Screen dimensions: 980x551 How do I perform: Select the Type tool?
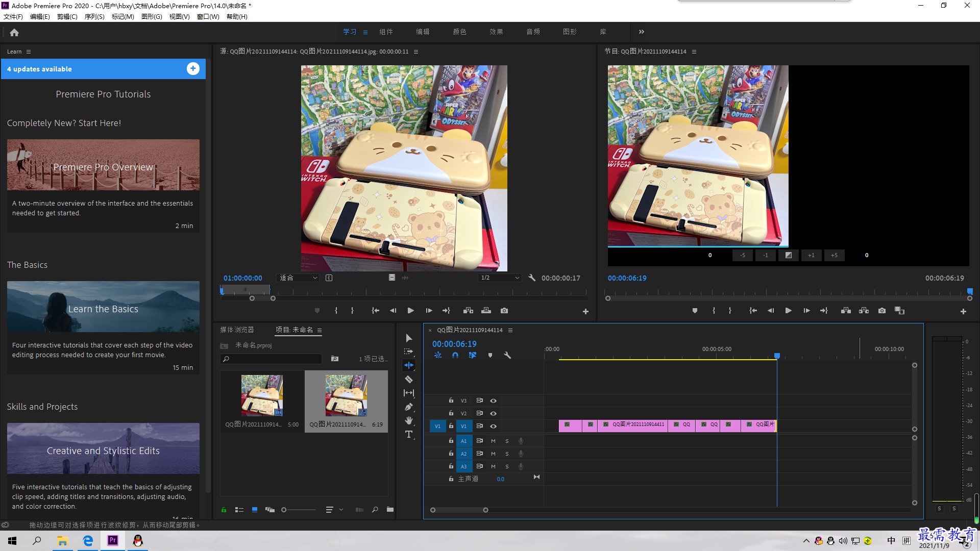pyautogui.click(x=409, y=434)
